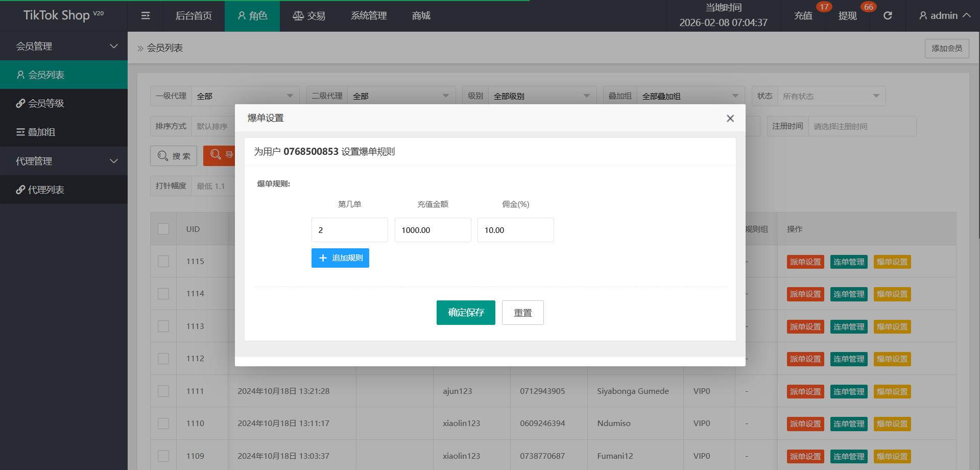
Task: Click the 追加规则 button
Action: pyautogui.click(x=340, y=258)
